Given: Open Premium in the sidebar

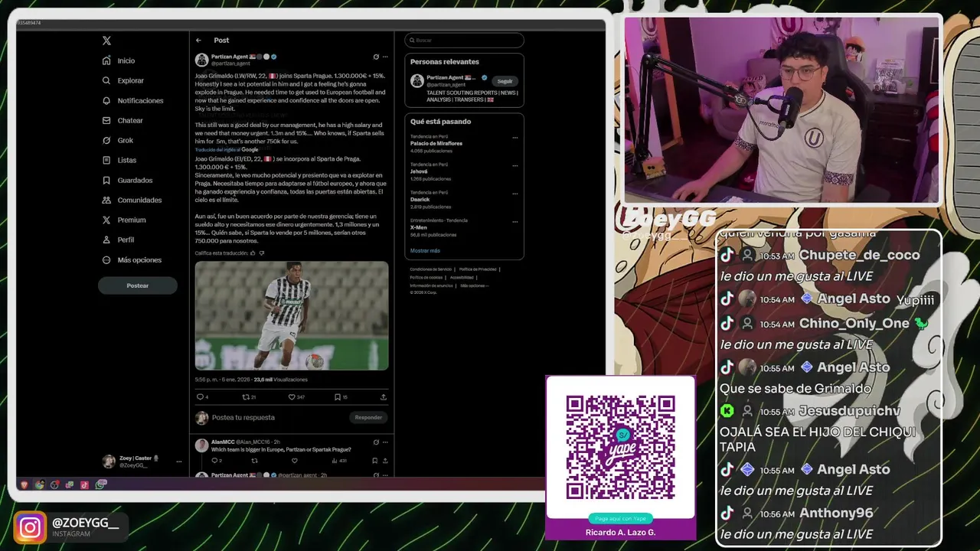Looking at the screenshot, I should click(x=124, y=220).
